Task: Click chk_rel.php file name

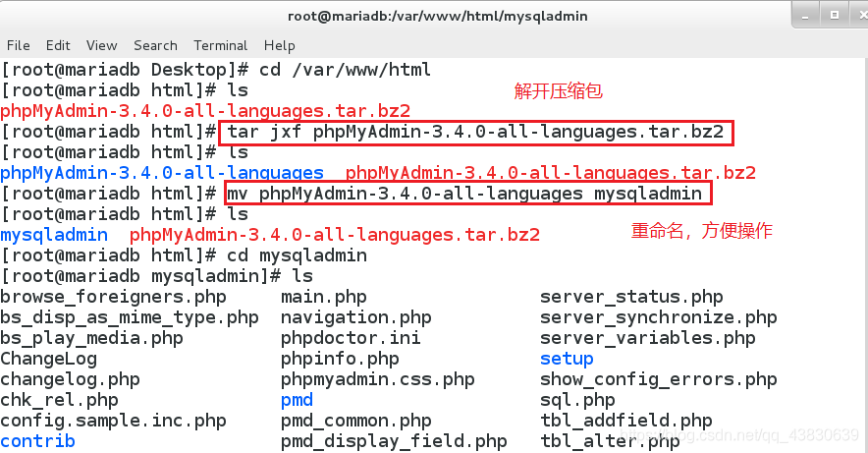Action: [59, 400]
